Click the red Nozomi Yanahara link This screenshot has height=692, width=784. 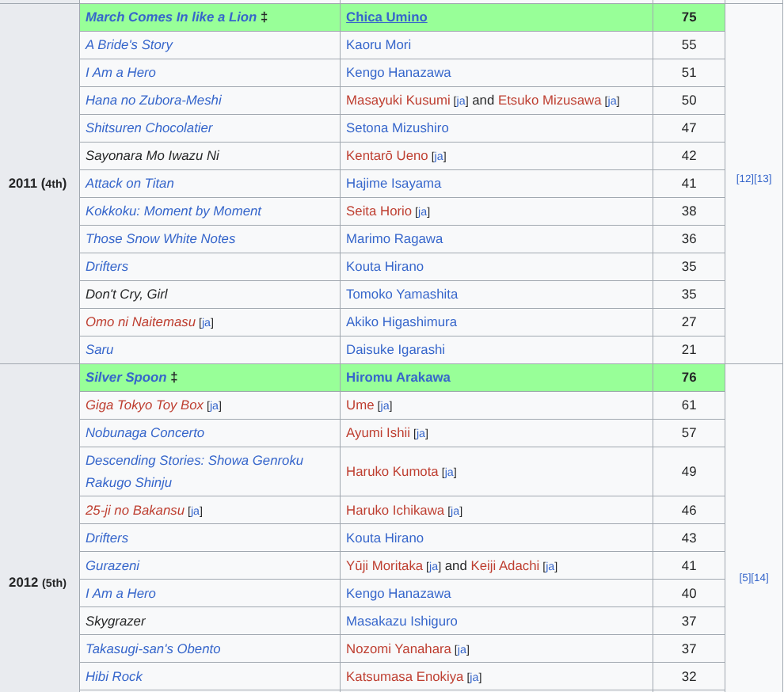[398, 649]
